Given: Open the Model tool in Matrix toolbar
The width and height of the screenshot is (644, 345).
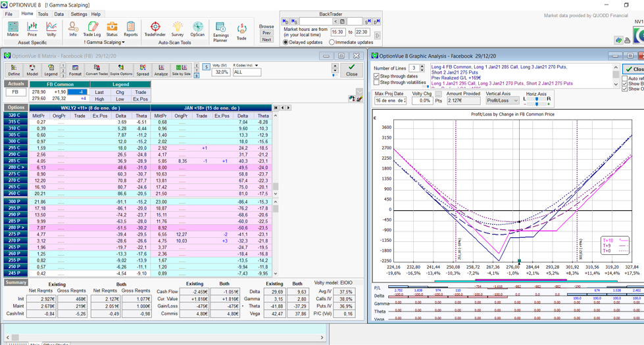Looking at the screenshot, I should pos(32,70).
